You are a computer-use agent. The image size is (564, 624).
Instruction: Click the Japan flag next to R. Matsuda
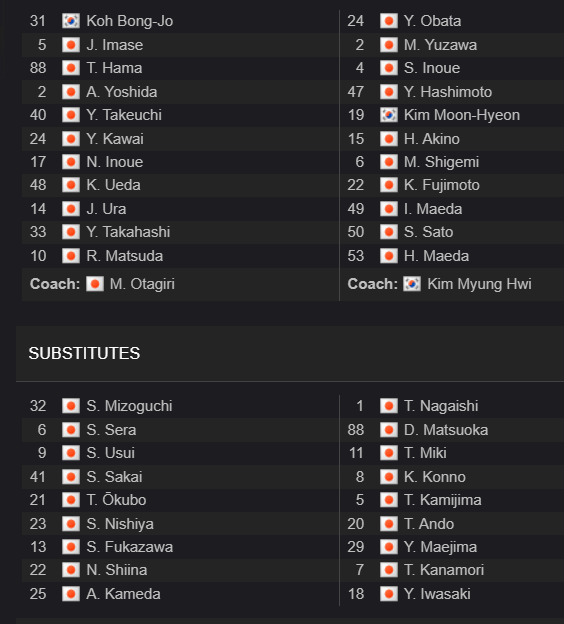coord(71,256)
